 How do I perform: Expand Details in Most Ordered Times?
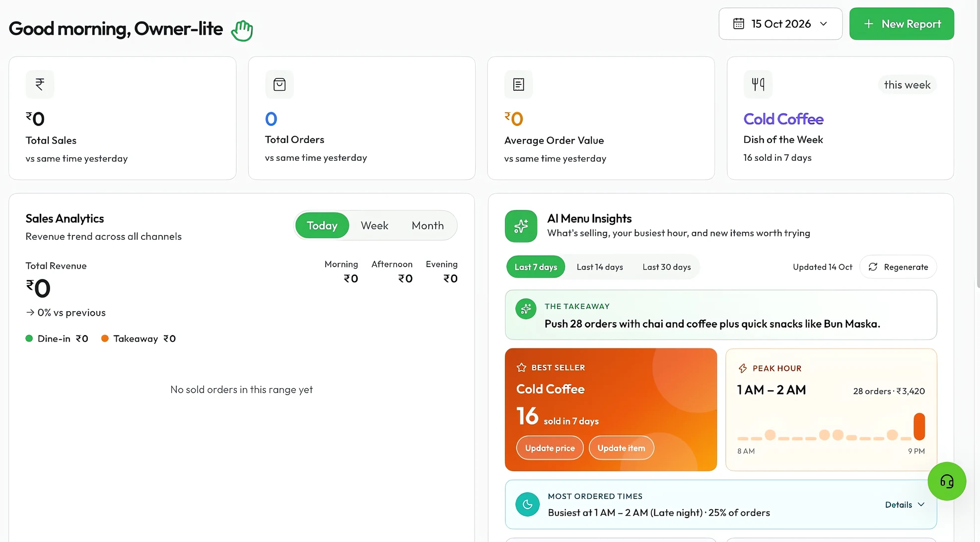click(905, 505)
